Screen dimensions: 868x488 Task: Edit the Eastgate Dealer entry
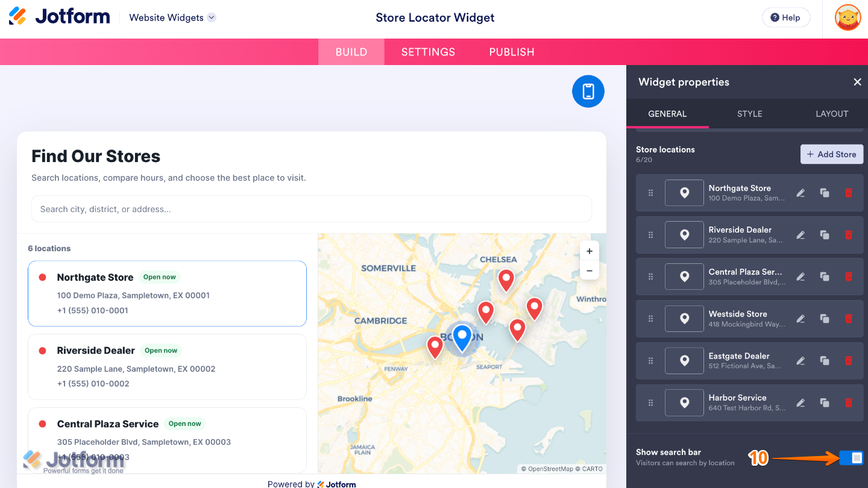point(800,361)
